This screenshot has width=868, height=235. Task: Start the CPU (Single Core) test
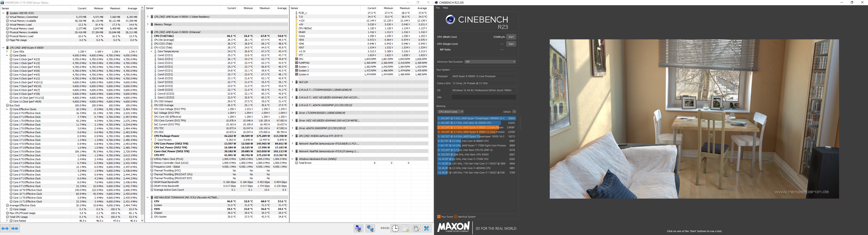point(511,44)
